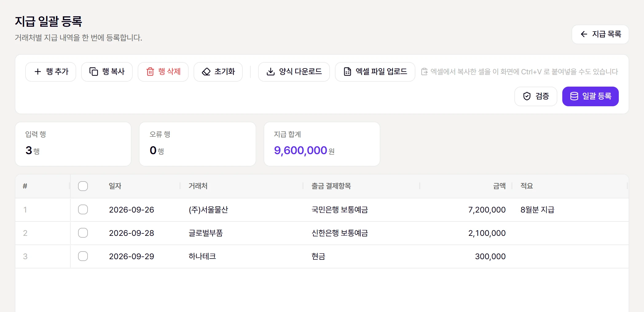
Task: Click the memo cell 8월분 지급
Action: (x=537, y=210)
